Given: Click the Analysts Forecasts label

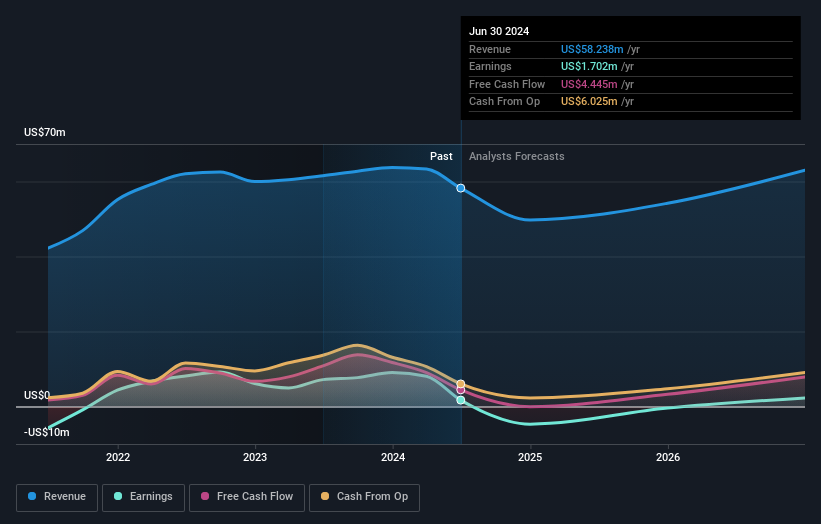Looking at the screenshot, I should [x=517, y=156].
